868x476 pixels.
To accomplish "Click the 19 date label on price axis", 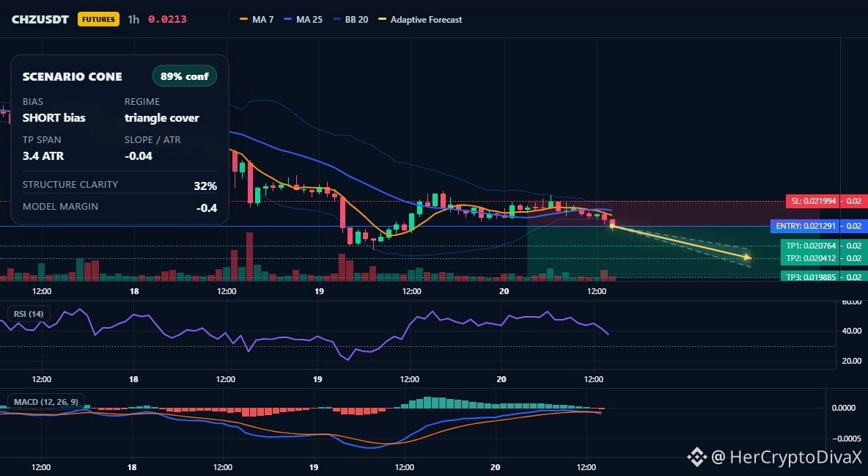I will click(x=319, y=291).
